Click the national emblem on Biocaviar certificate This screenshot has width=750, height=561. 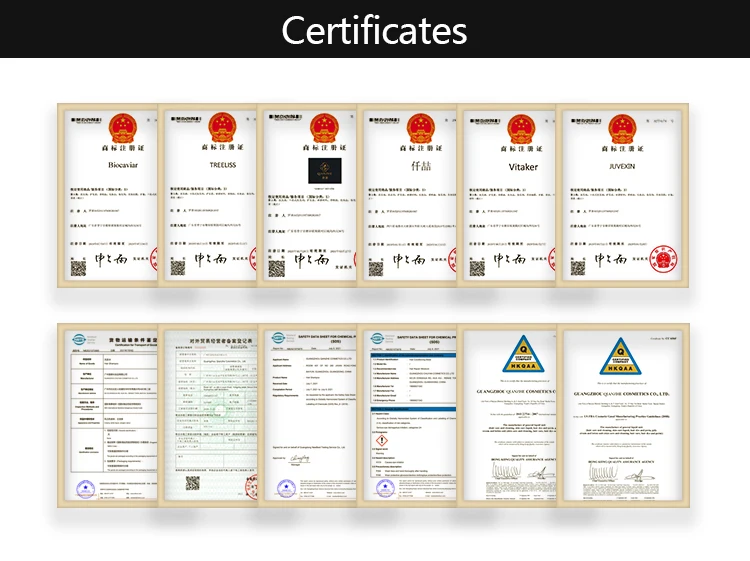(x=123, y=128)
